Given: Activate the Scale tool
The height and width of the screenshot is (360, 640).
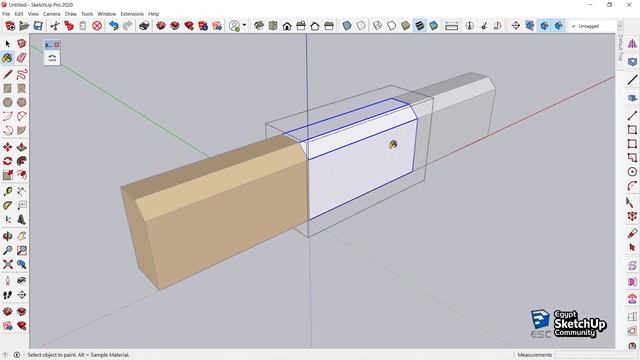Looking at the screenshot, I should (7, 176).
